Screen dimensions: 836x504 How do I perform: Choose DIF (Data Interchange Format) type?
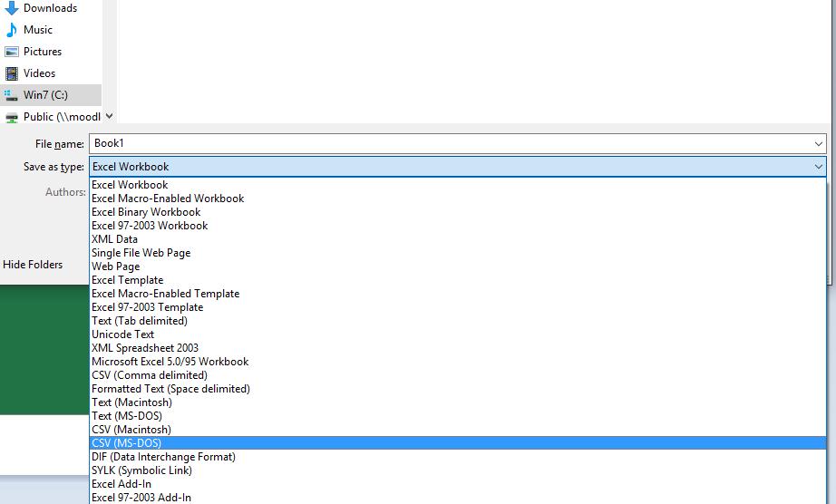458,457
